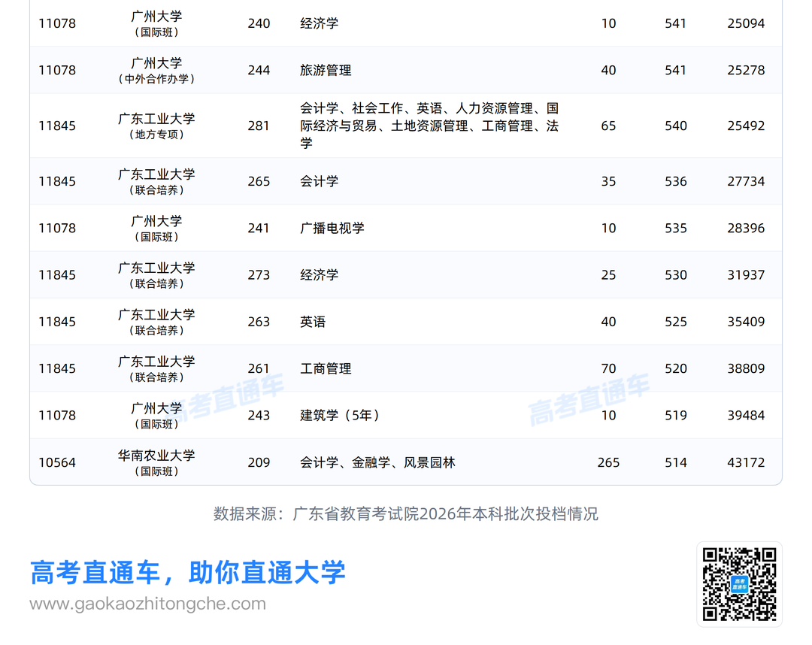Click major group code 241
The width and height of the screenshot is (812, 645).
click(259, 228)
